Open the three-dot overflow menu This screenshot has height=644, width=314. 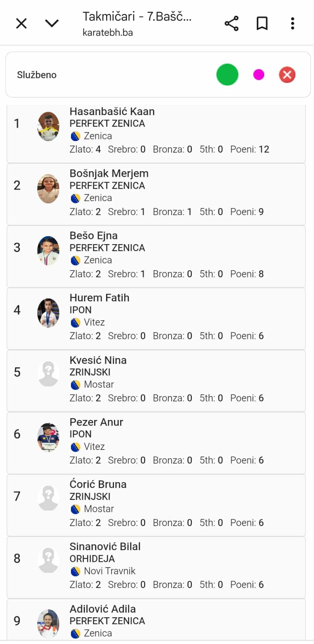point(293,24)
